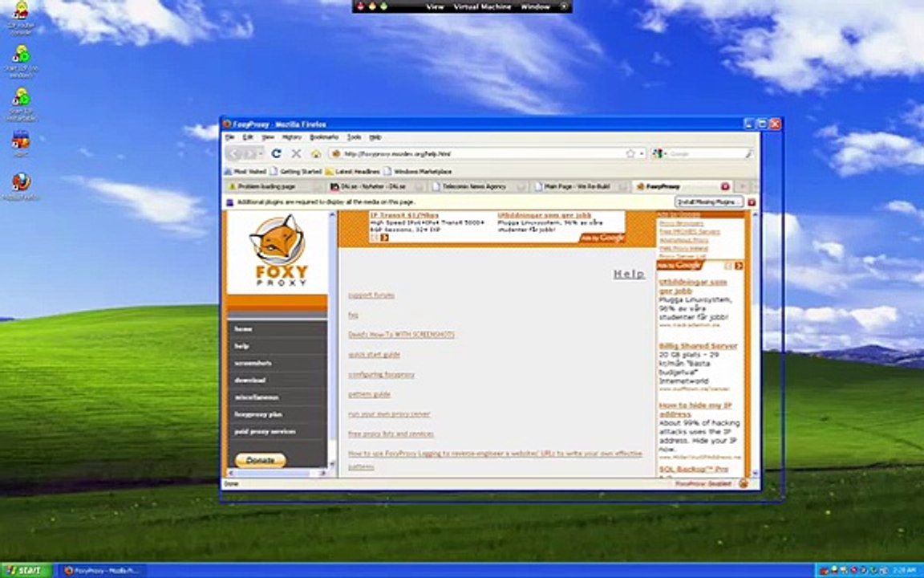Click the FoxyProxy fox icon in status bar
The height and width of the screenshot is (578, 924).
(x=744, y=483)
